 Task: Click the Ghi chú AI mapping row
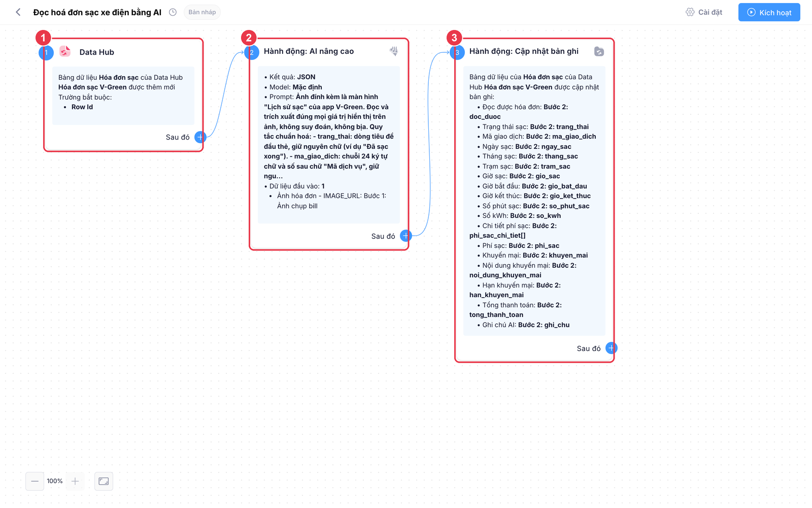[523, 325]
